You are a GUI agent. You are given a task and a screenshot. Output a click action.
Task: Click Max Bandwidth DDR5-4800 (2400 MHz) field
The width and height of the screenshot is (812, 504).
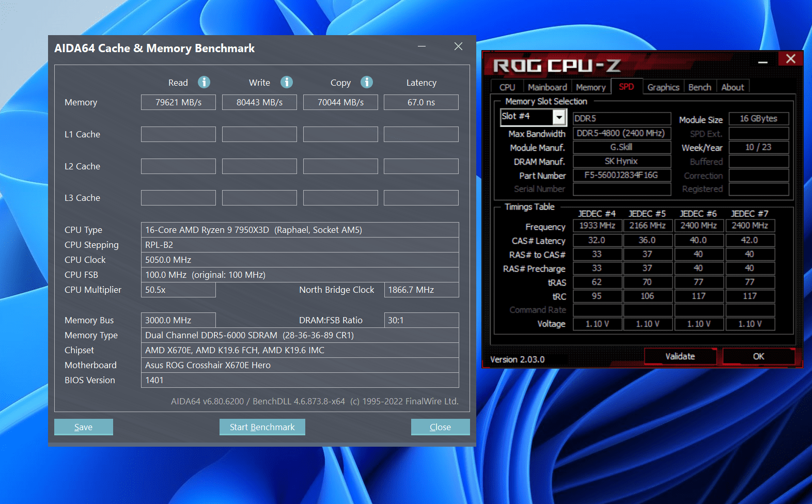pyautogui.click(x=622, y=133)
